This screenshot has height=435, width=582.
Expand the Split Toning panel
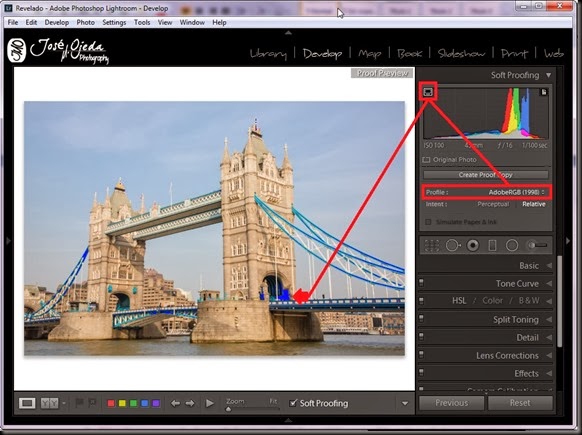[x=549, y=319]
